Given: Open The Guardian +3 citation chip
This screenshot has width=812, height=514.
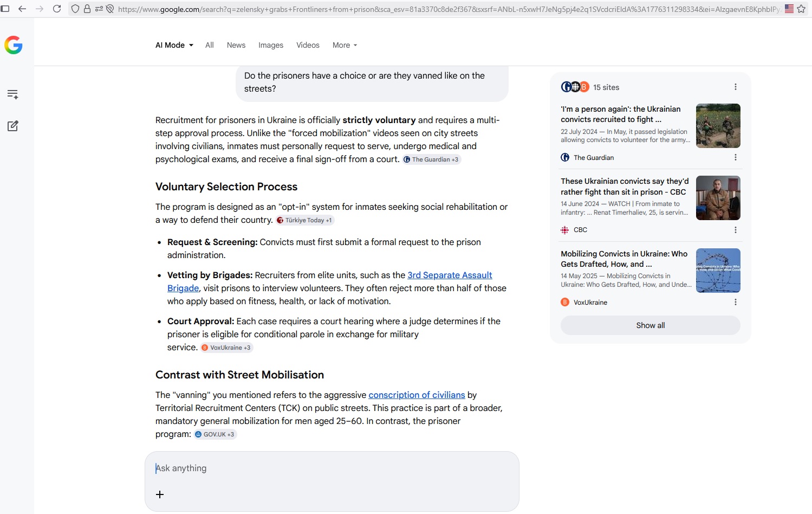Looking at the screenshot, I should tap(432, 159).
